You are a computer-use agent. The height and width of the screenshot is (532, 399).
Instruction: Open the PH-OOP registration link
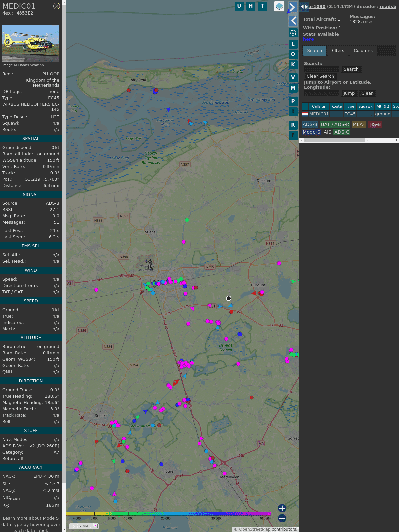pyautogui.click(x=51, y=74)
